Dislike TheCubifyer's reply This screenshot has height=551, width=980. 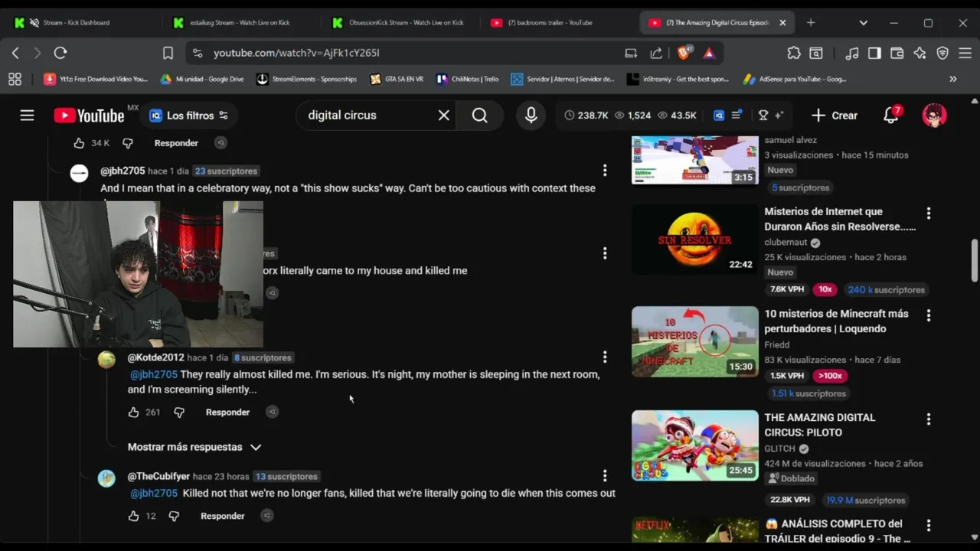pyautogui.click(x=174, y=517)
